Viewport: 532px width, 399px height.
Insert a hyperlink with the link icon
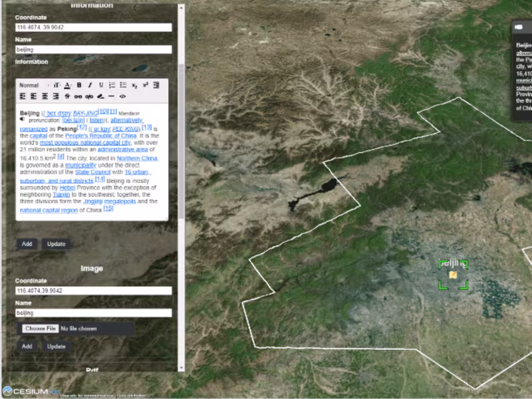[78, 96]
